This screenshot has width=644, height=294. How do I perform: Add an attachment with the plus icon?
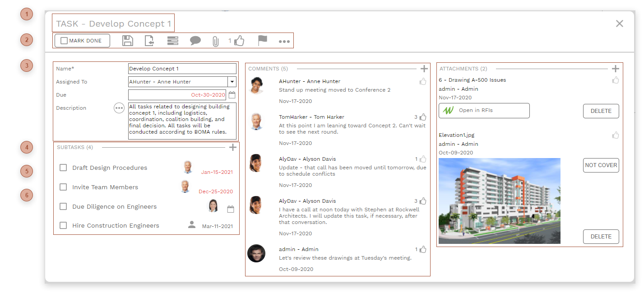point(616,68)
